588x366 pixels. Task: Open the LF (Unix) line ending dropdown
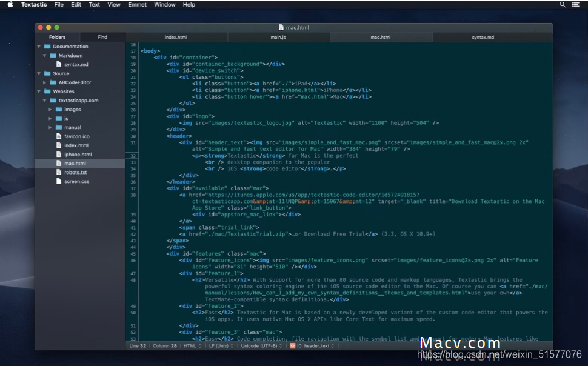click(221, 346)
